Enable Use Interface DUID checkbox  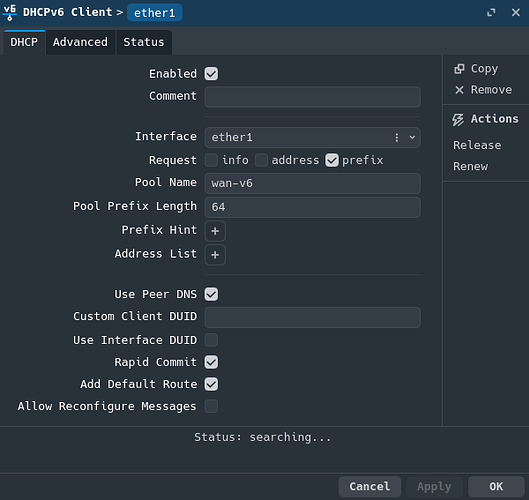[211, 340]
